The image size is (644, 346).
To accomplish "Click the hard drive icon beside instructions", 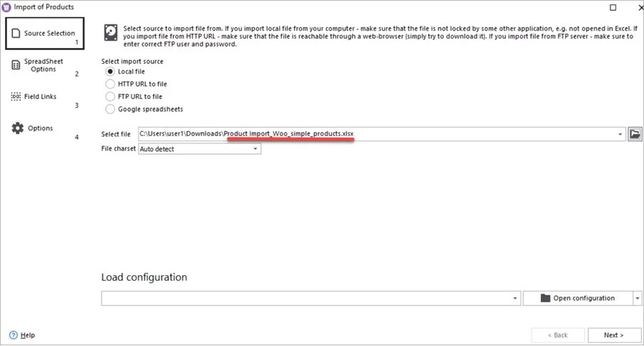I will tap(111, 34).
